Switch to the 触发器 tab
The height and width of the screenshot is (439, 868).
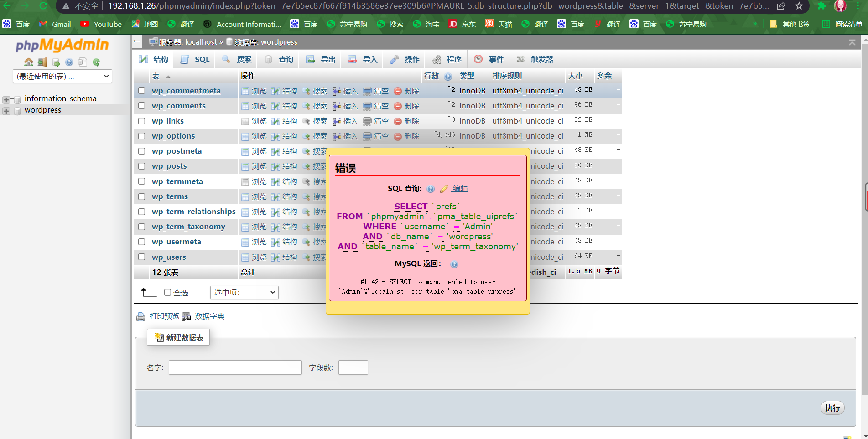[535, 59]
